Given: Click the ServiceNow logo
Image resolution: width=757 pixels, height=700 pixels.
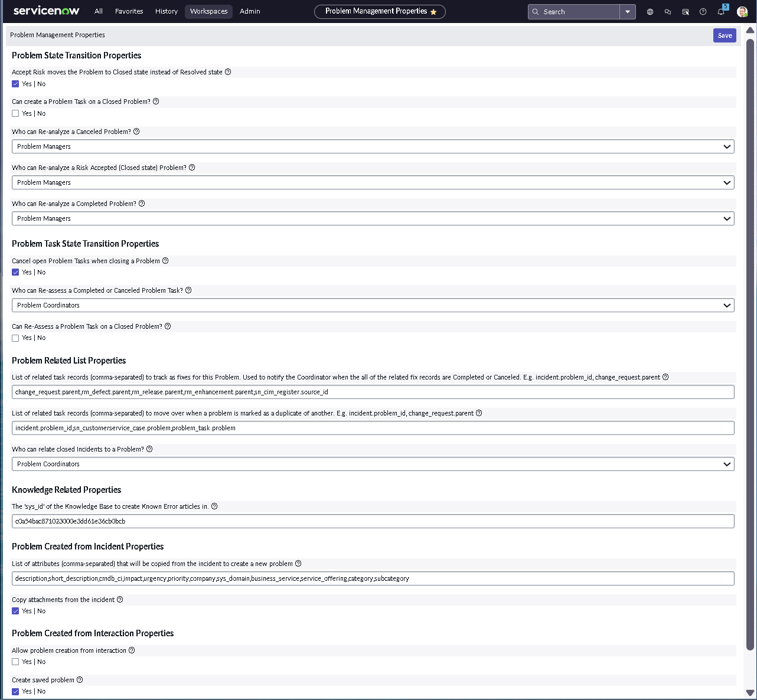Looking at the screenshot, I should 45,10.
